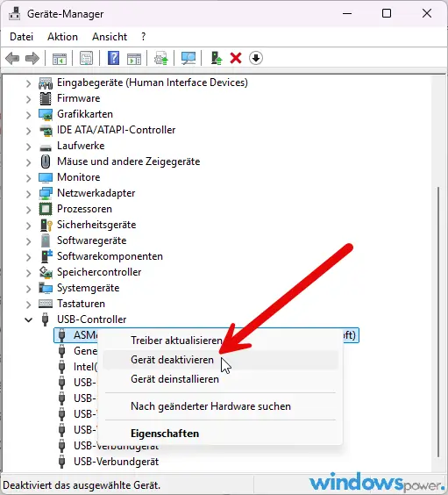Collapse the USB-Controller category
Screen dimensions: 448x495
tap(28, 319)
